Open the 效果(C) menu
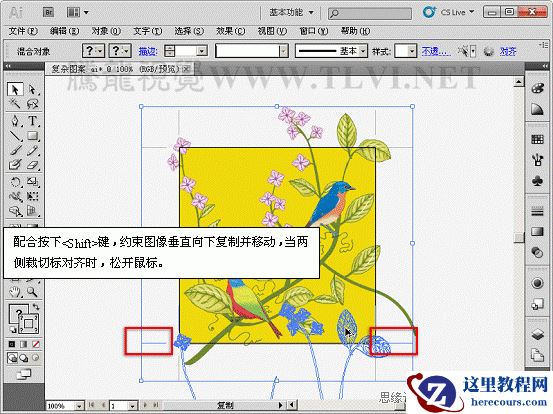Viewport: 553px width, 414px height. point(231,31)
